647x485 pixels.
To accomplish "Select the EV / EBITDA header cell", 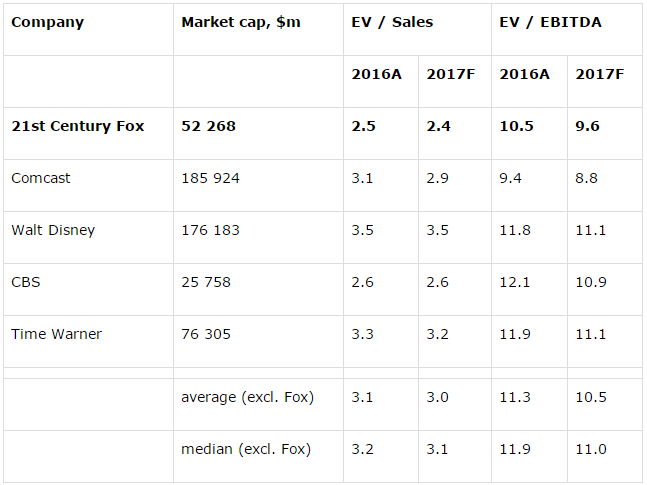I will (549, 22).
